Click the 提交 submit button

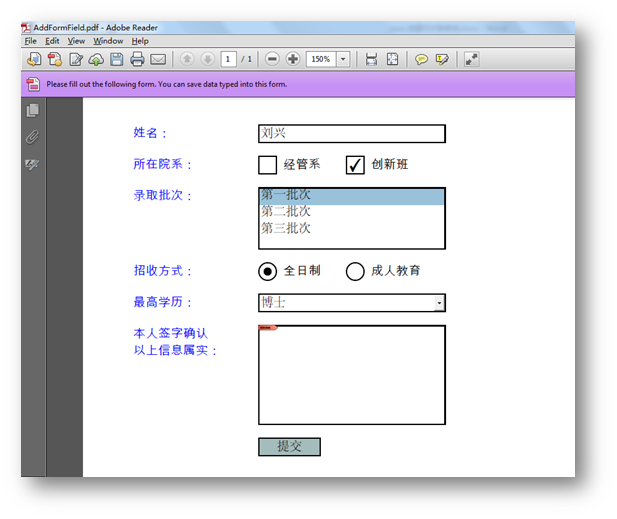coord(289,447)
